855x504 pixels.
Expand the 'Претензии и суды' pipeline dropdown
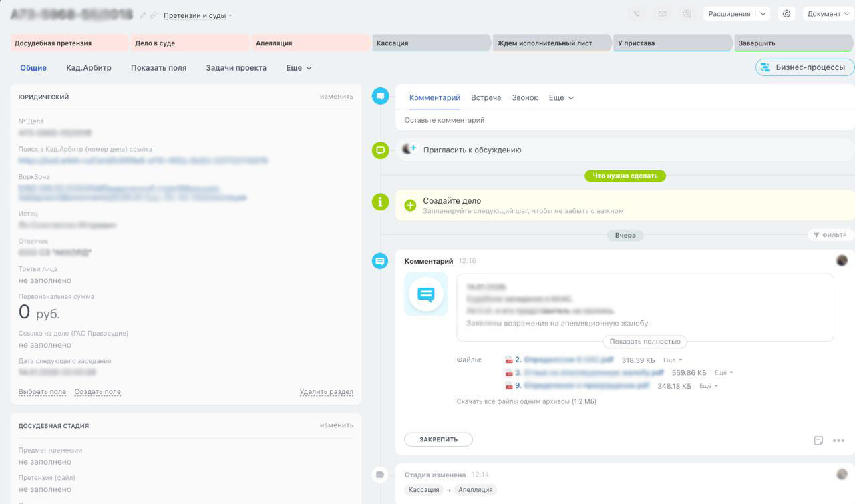click(198, 15)
